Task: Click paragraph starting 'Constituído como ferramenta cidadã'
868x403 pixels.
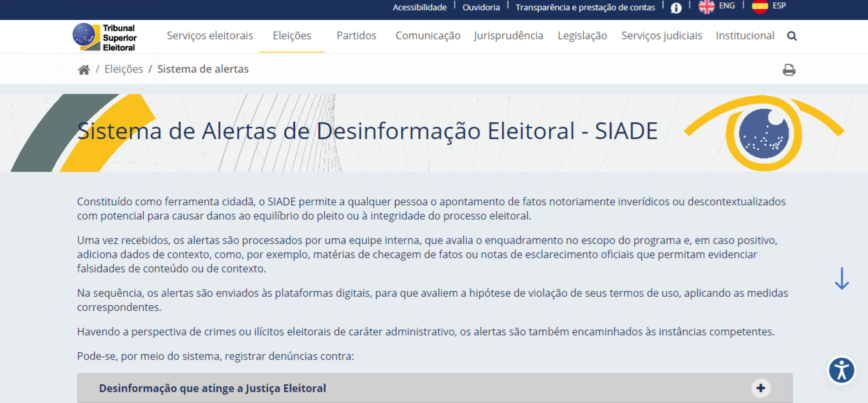Action: click(x=431, y=209)
